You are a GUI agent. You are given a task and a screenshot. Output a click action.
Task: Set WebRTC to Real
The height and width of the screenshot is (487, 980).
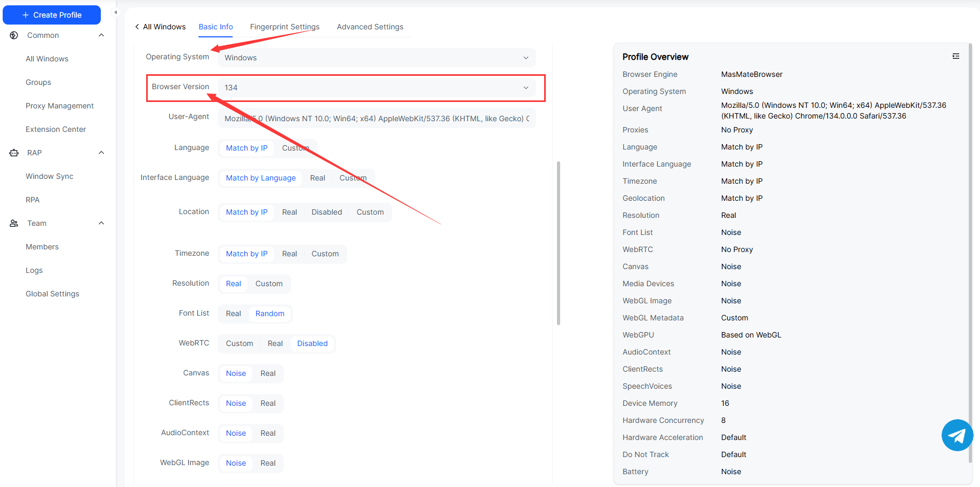click(275, 343)
